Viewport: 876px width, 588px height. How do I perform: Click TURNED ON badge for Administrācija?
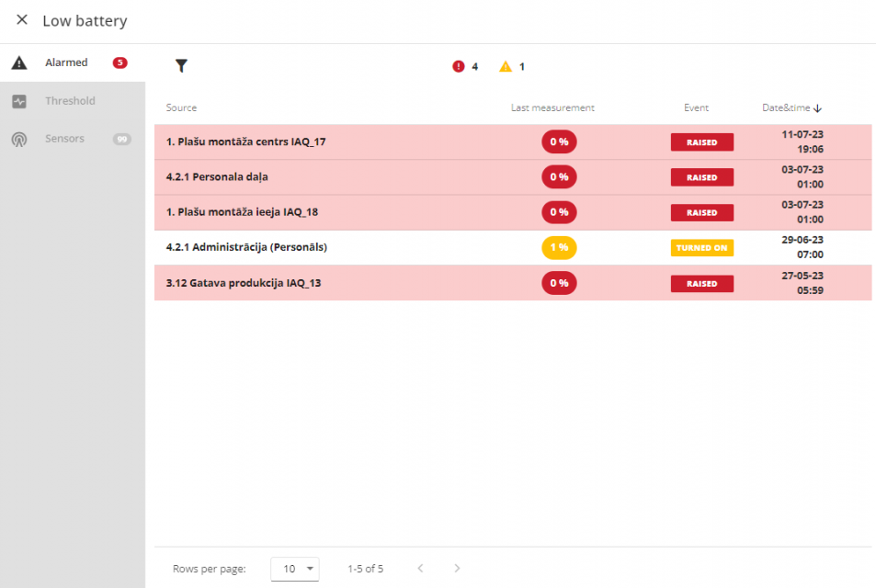coord(701,248)
